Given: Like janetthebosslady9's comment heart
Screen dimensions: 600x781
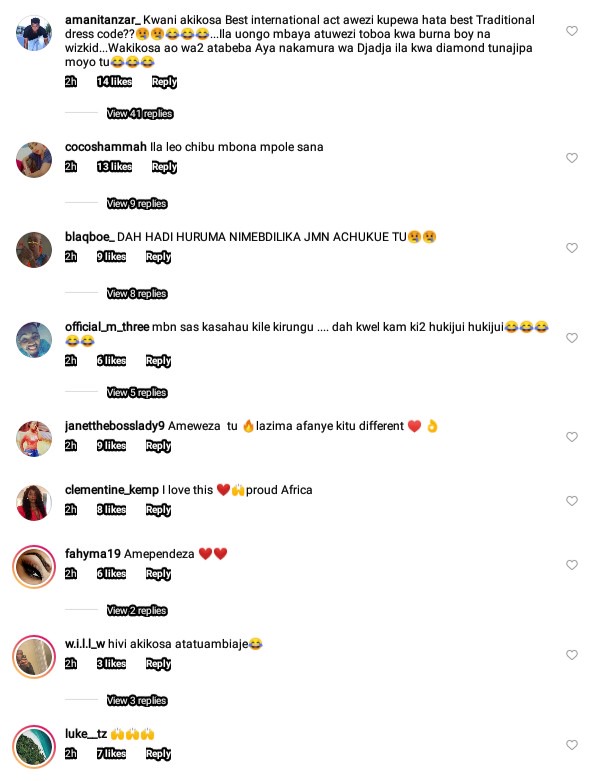Looking at the screenshot, I should pos(572,437).
